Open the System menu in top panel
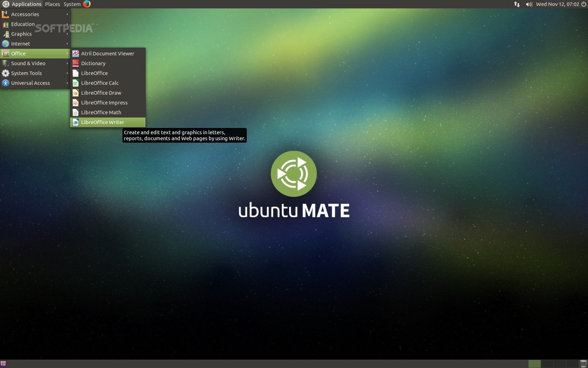Screen dimensions: 588x368 click(x=72, y=4)
